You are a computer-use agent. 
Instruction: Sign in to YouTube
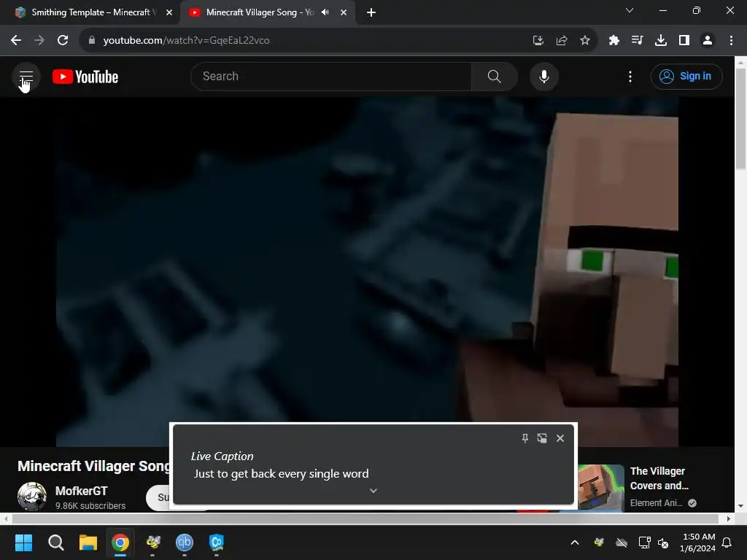[x=686, y=76]
